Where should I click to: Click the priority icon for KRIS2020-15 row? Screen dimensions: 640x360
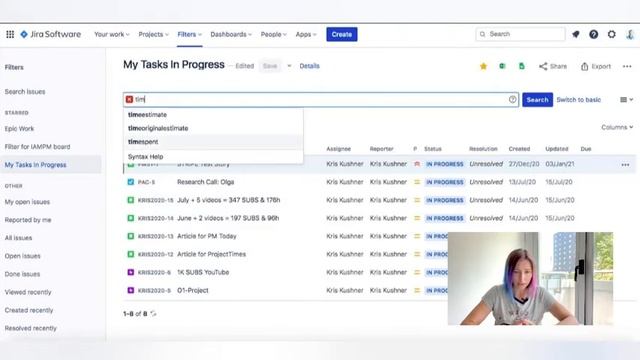[417, 200]
